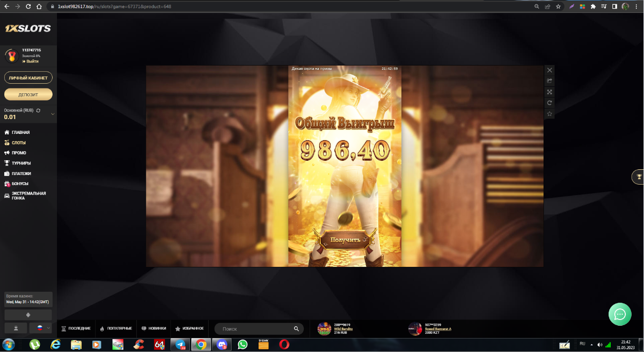Bookmark this page with the star icon
Viewport: 644px width, 352px height.
(558, 7)
